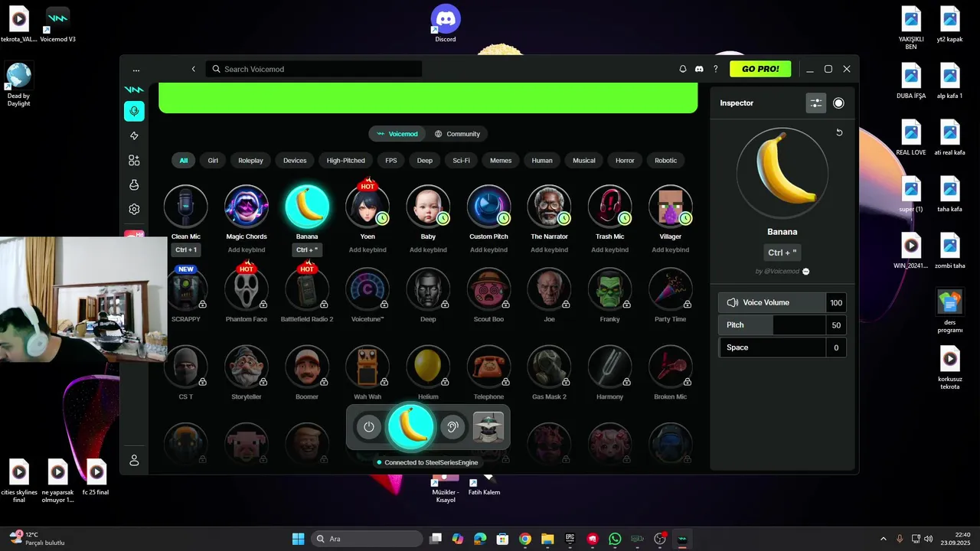Click the taskbar search box Ara
The image size is (980, 551).
tap(367, 539)
